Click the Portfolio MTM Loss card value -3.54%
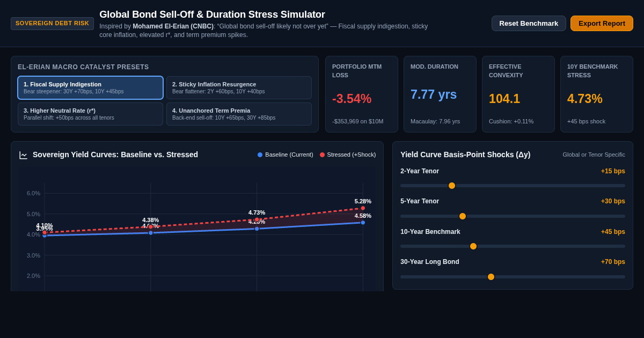Screen dimensions: 644x338 (x=352, y=99)
